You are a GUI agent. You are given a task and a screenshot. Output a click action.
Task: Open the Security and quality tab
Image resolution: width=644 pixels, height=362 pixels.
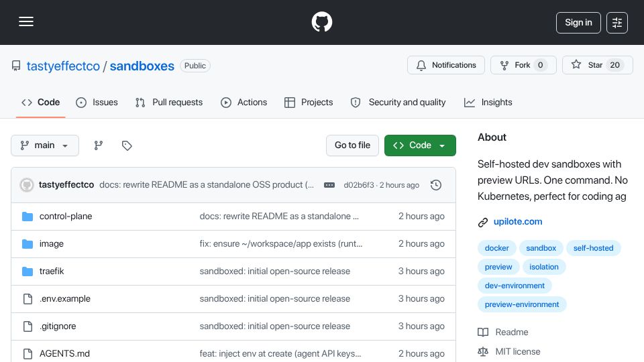(x=398, y=102)
